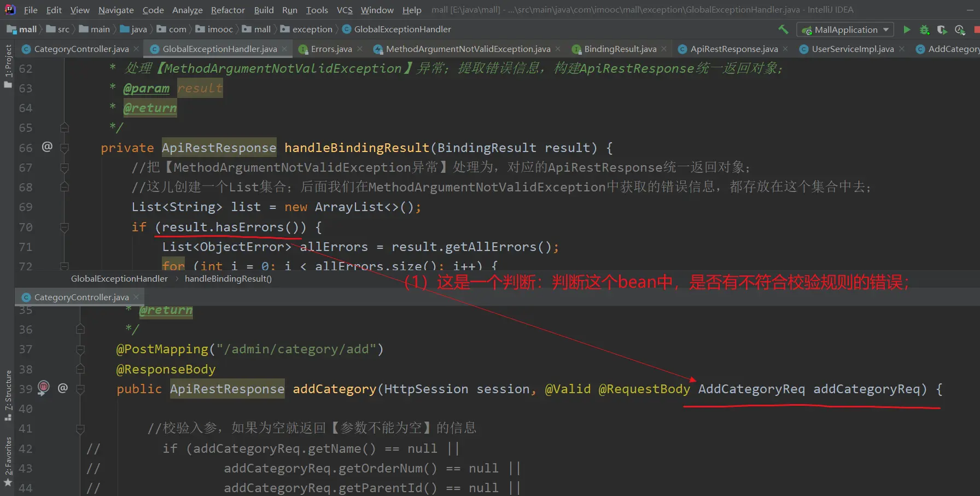Collapse the handleBindingResult method fold at line 66
980x496 pixels.
(x=65, y=148)
